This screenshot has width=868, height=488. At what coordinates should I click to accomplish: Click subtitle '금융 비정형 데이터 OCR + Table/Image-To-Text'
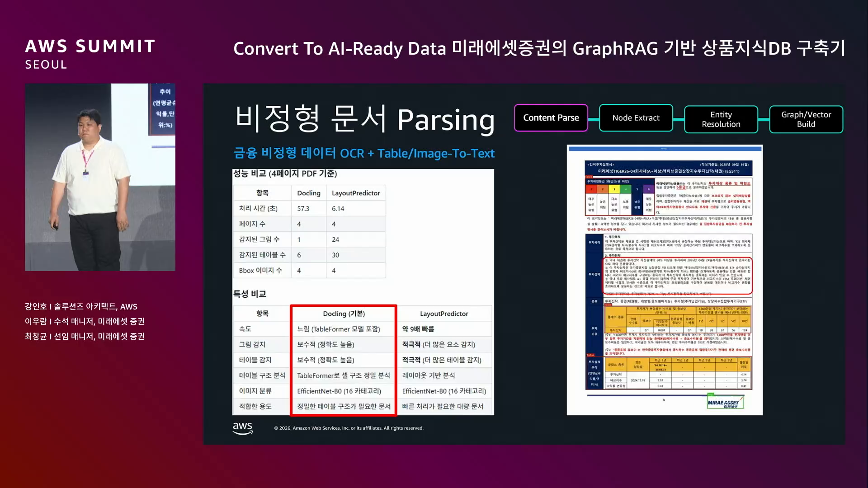(364, 153)
